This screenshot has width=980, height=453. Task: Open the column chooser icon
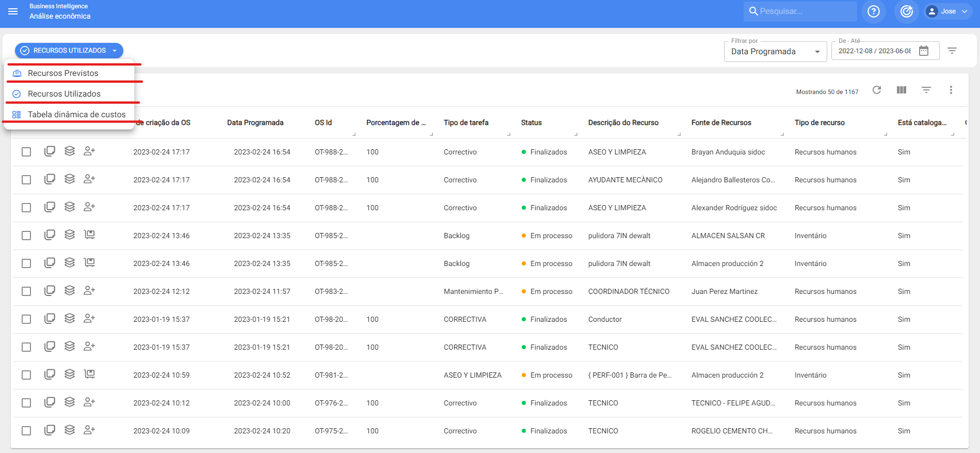(x=902, y=90)
